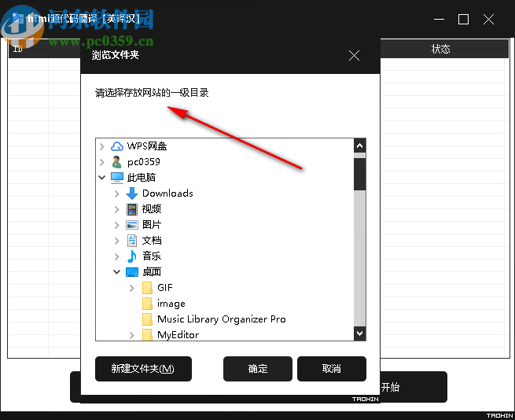Click the pc0359 user icon

tap(116, 162)
